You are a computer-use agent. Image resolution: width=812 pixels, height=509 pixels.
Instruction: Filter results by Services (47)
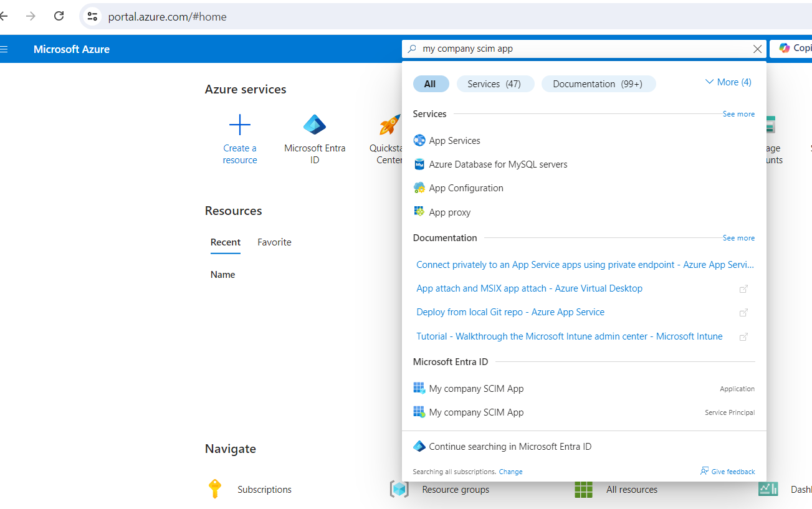pyautogui.click(x=495, y=84)
